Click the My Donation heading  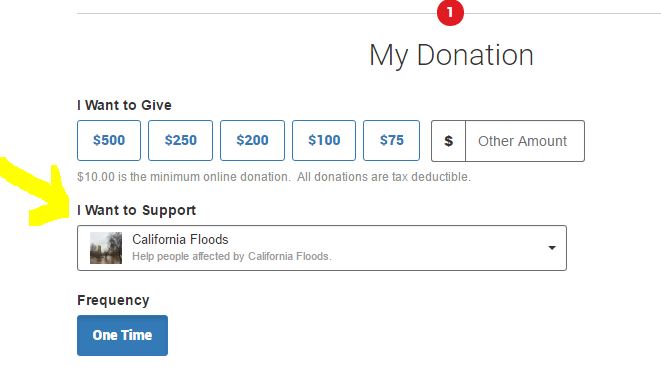pyautogui.click(x=451, y=55)
